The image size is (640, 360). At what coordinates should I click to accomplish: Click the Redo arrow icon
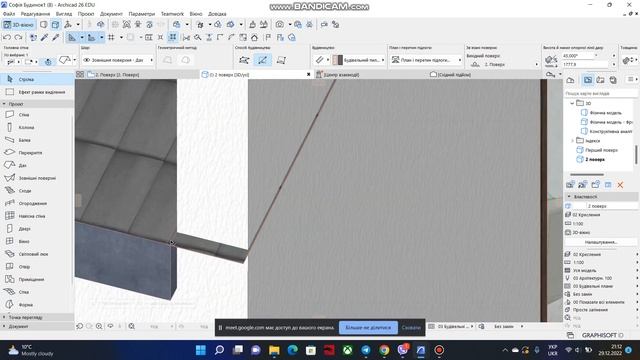tap(18, 38)
